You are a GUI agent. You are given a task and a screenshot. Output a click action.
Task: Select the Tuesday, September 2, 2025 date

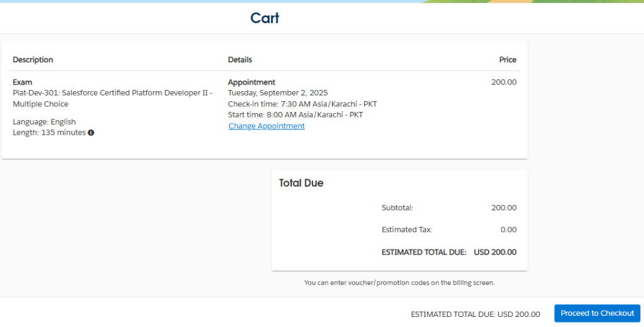click(278, 93)
